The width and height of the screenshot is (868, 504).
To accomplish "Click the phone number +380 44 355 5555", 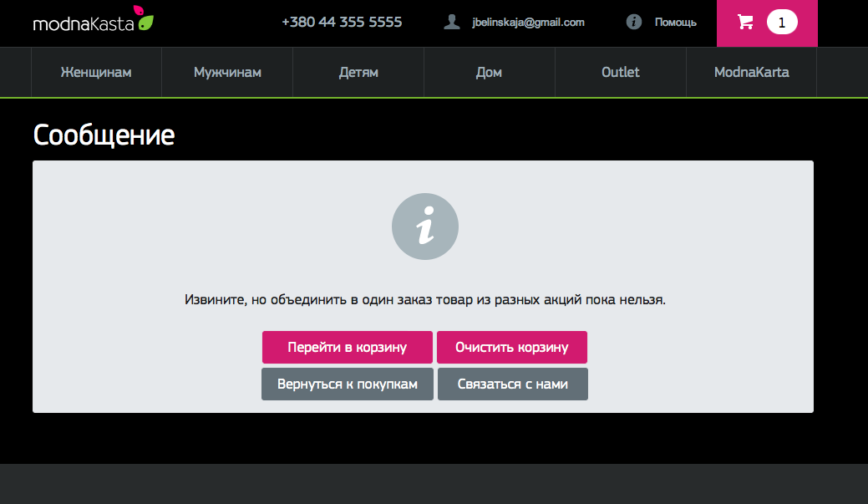I will (343, 23).
